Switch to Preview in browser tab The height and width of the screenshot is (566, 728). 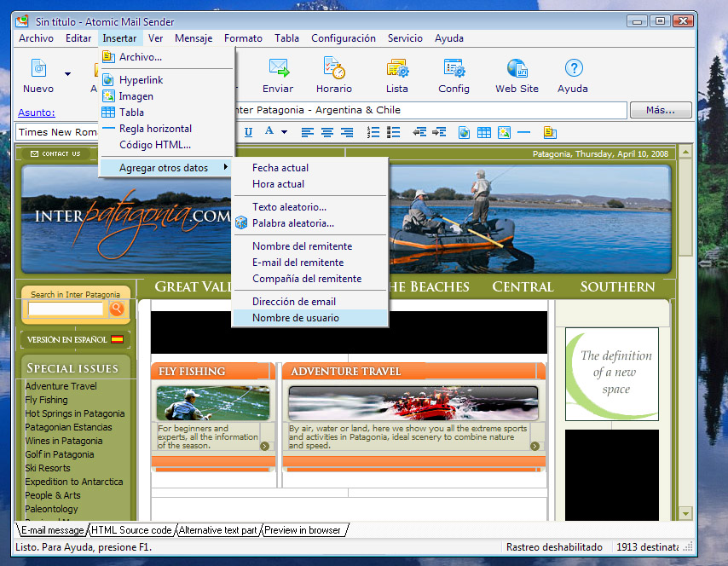pos(303,530)
